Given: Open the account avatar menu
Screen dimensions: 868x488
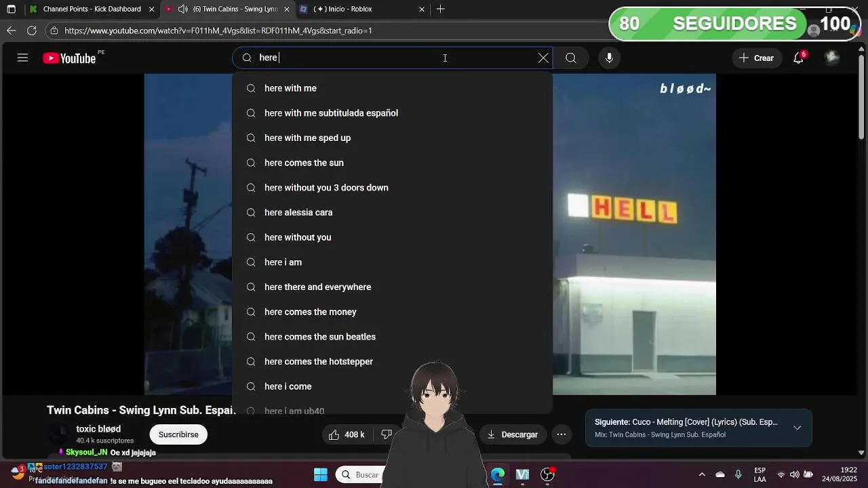Looking at the screenshot, I should click(x=832, y=58).
